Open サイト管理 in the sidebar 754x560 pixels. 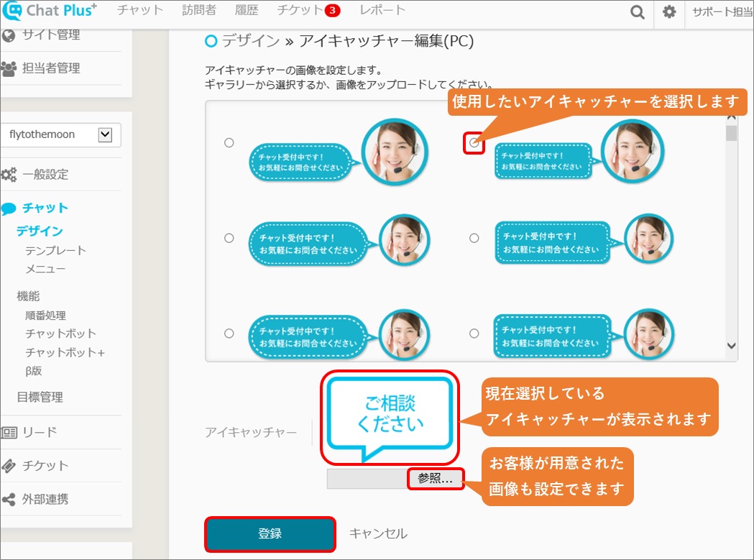point(52,35)
